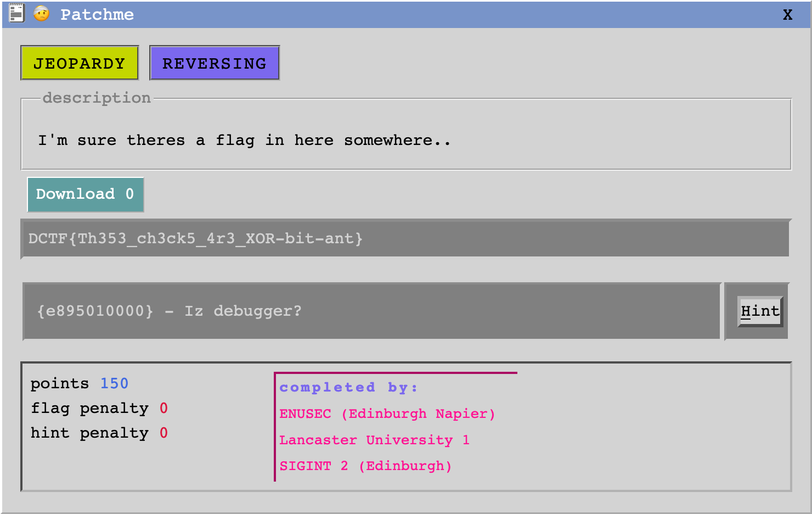Click the Download 0 button
Viewport: 812px width, 514px height.
coord(85,194)
